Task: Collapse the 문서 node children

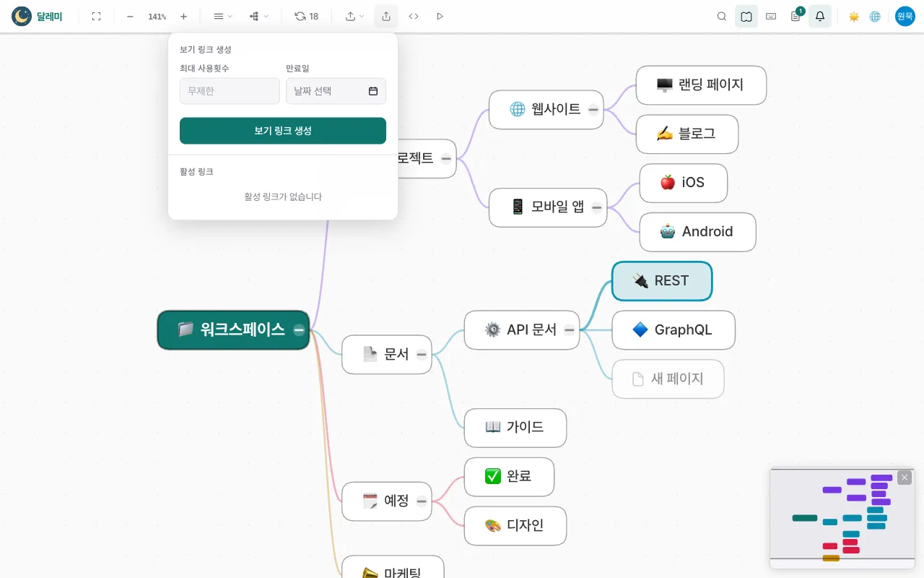Action: (x=422, y=355)
